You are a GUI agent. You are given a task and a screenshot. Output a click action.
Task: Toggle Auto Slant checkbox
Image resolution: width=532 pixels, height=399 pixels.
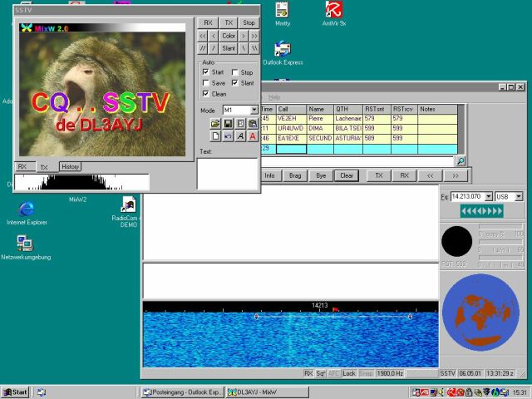(x=234, y=83)
